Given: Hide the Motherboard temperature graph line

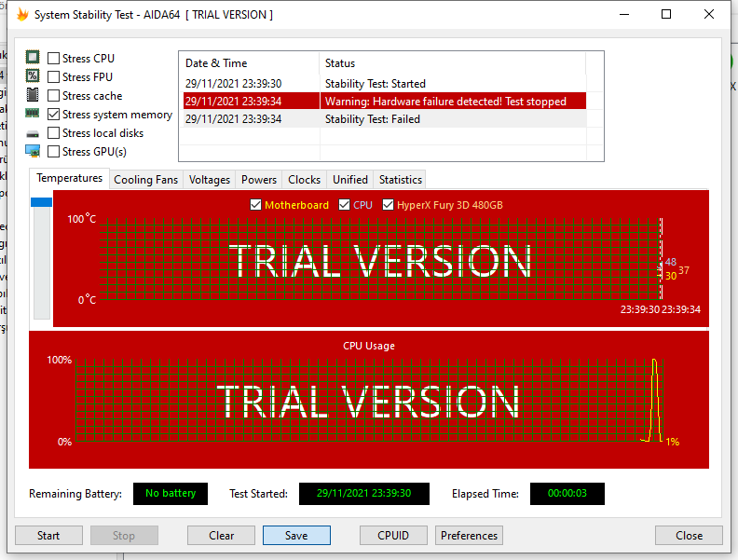Looking at the screenshot, I should tap(255, 205).
